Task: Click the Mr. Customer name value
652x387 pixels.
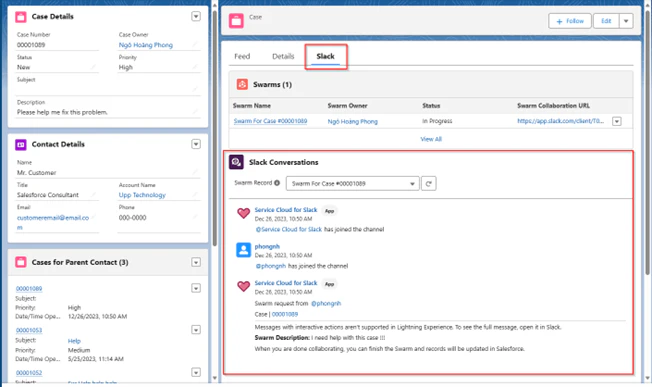Action: coord(37,173)
